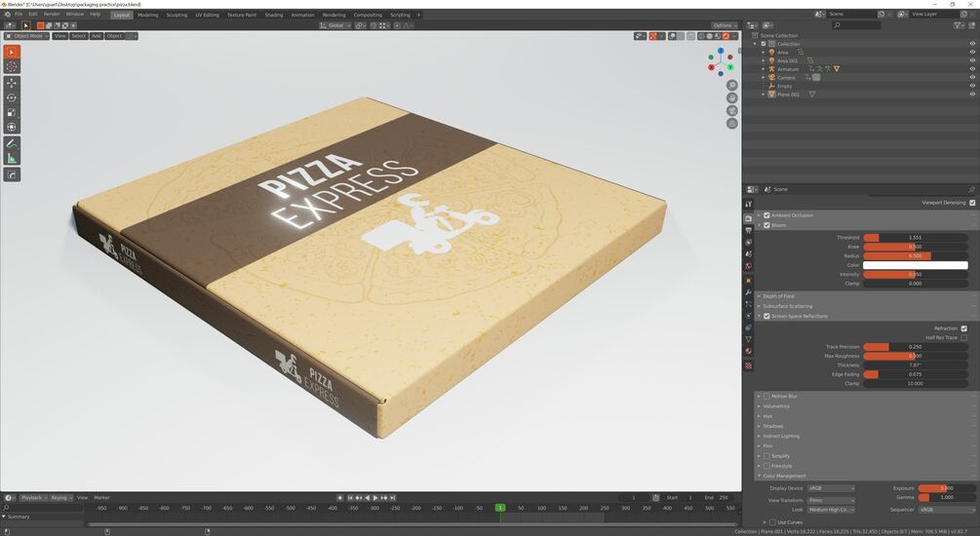Open the View Layer properties tab
The image size is (980, 536).
pyautogui.click(x=748, y=243)
